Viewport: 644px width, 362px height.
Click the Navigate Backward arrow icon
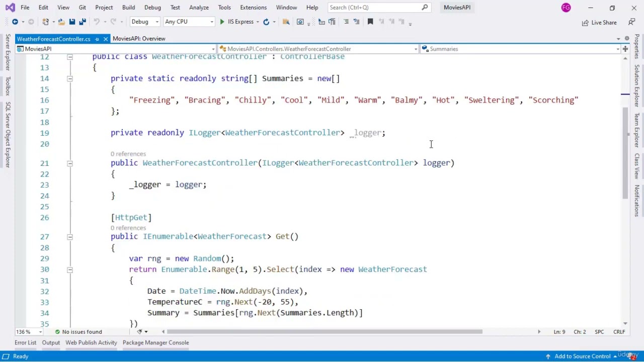click(x=15, y=22)
